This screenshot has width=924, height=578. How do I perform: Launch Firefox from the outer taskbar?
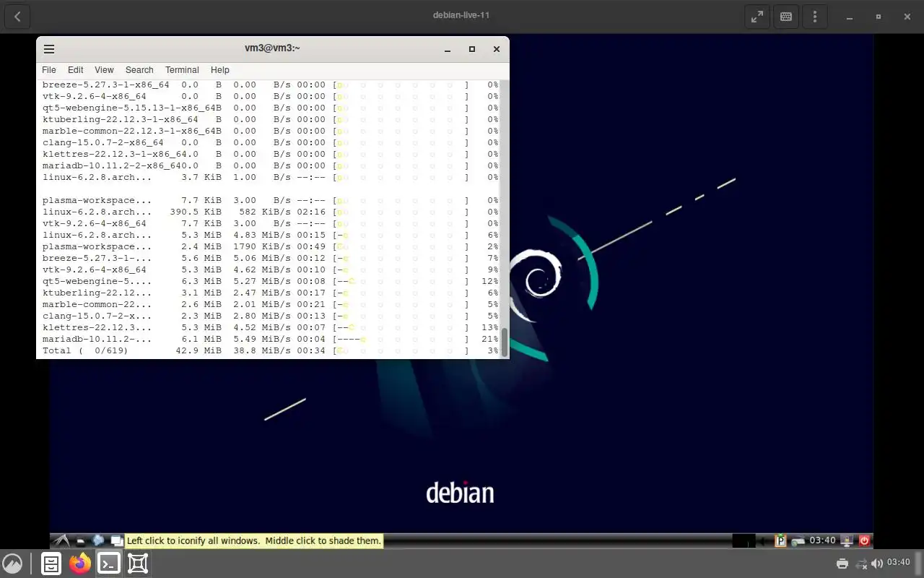(80, 564)
